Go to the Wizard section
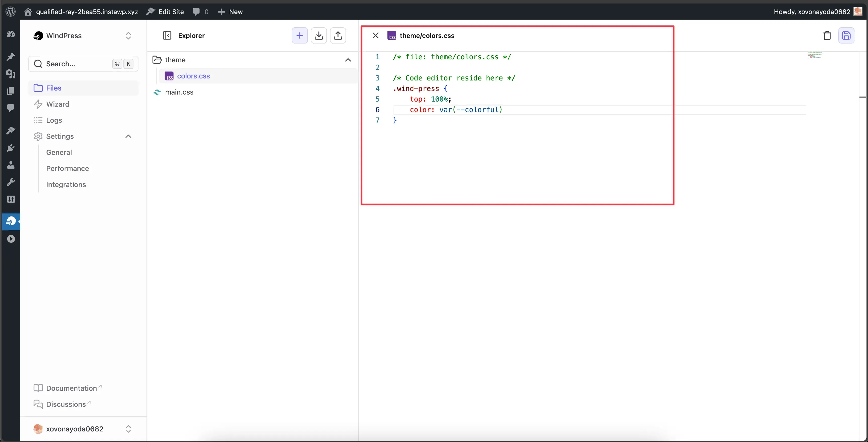 (58, 104)
